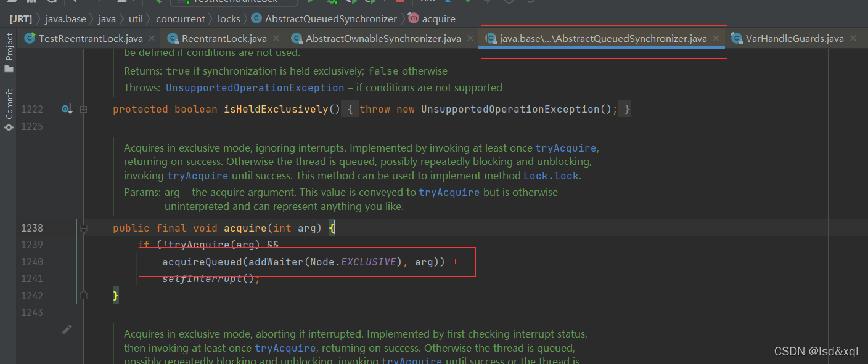Follow the UnsupportedOperationException doc link
Image resolution: width=868 pixels, height=364 pixels.
255,87
